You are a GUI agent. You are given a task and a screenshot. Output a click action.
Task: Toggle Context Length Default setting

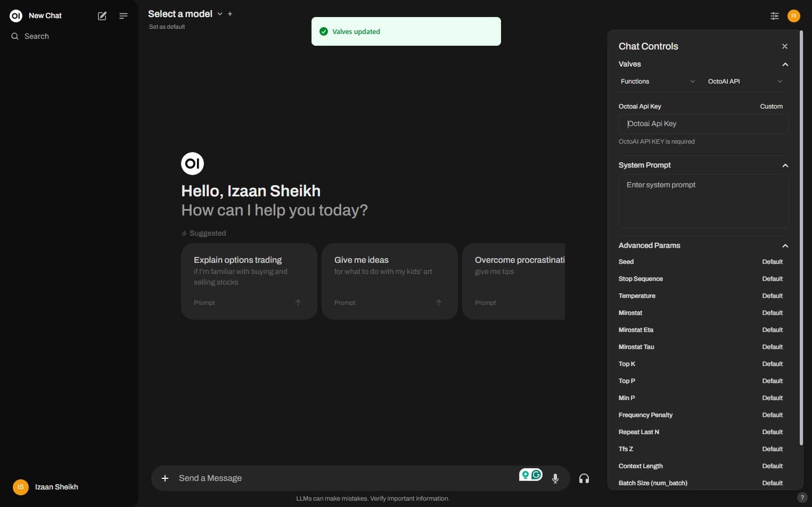[x=772, y=466]
